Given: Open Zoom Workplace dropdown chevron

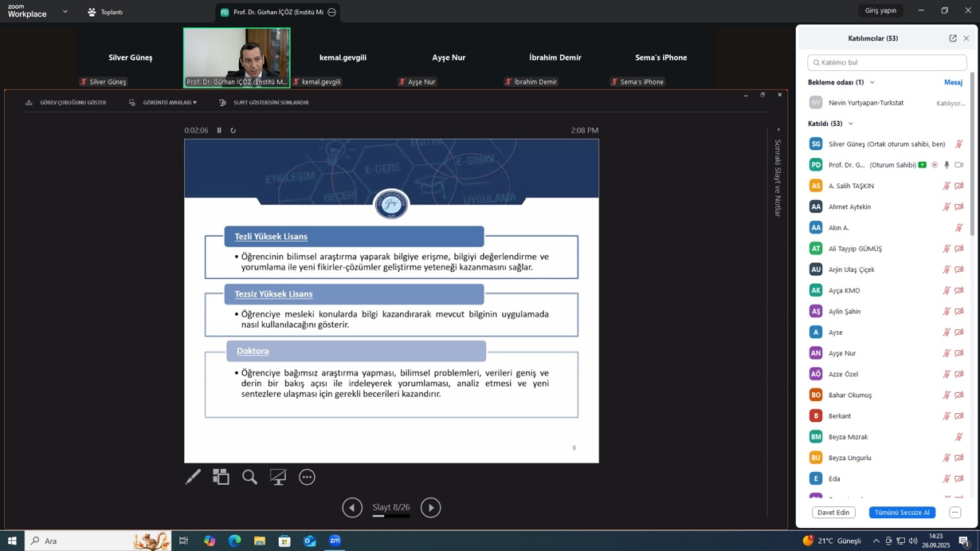Looking at the screenshot, I should tap(65, 12).
